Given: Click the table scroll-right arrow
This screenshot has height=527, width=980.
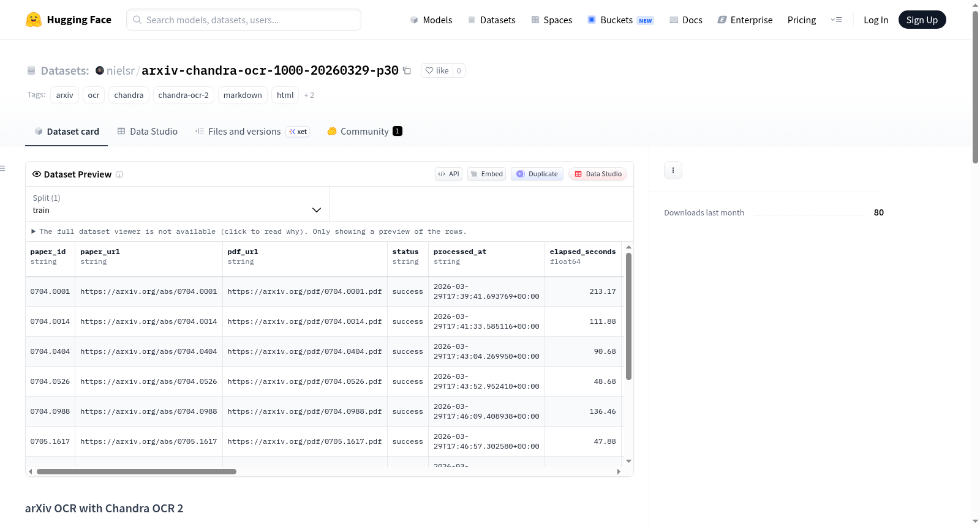Looking at the screenshot, I should pyautogui.click(x=619, y=472).
